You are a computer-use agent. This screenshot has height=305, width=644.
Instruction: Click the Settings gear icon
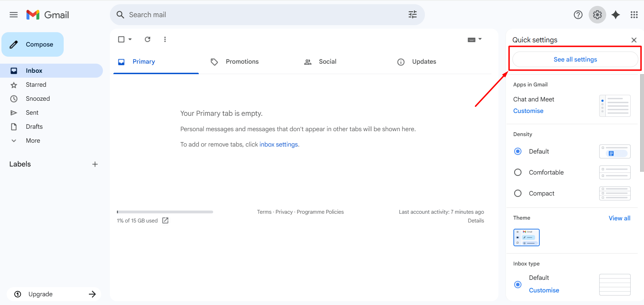[597, 15]
